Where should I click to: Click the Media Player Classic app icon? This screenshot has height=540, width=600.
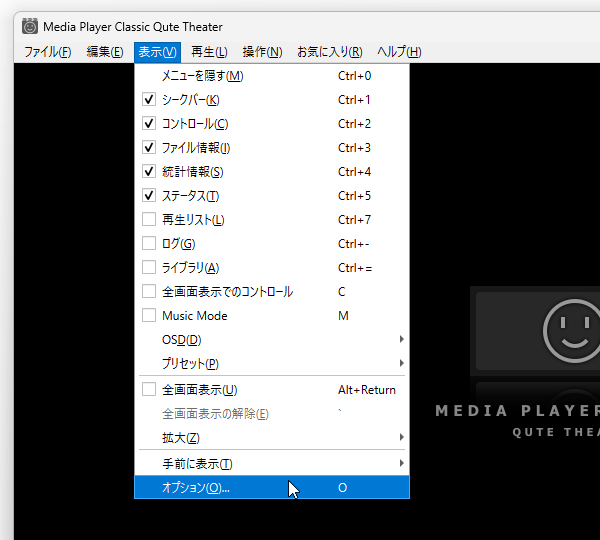click(x=29, y=26)
